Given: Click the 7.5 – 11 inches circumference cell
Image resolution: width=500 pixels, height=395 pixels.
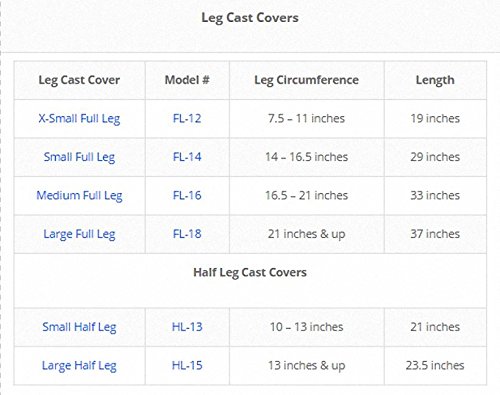Looking at the screenshot, I should pos(307,118).
